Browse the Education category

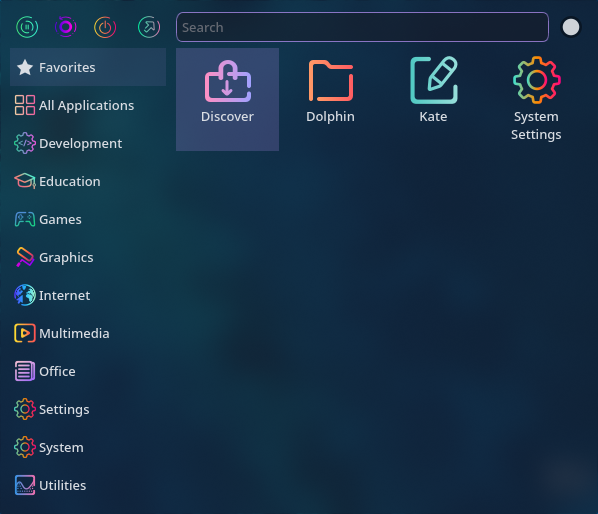pos(88,181)
